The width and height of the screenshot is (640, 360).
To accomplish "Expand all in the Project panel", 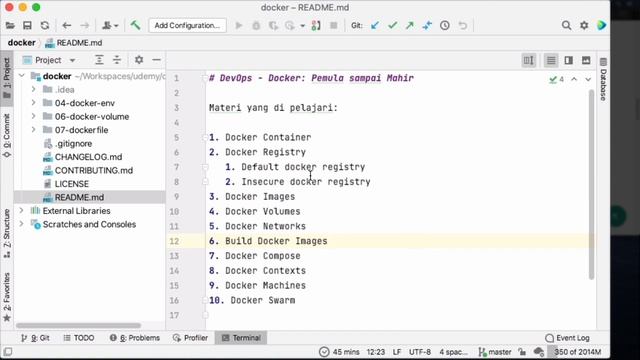I will coord(99,60).
